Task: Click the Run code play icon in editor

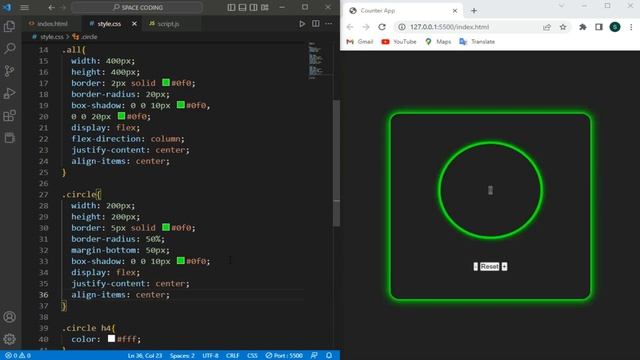Action: 302,24
